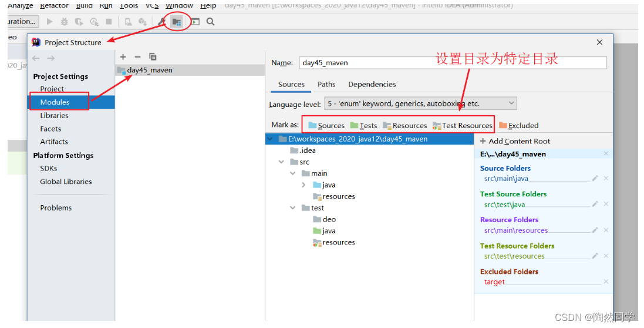Open the Build menu
This screenshot has width=644, height=328.
tap(84, 6)
